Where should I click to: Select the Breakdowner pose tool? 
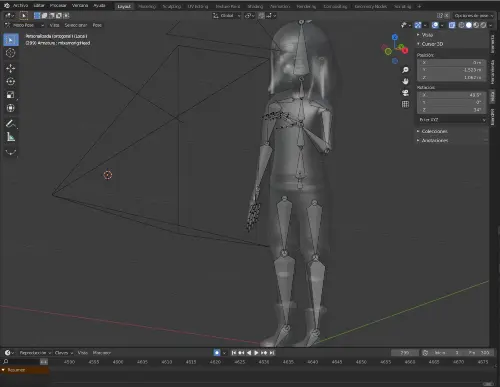[x=11, y=152]
